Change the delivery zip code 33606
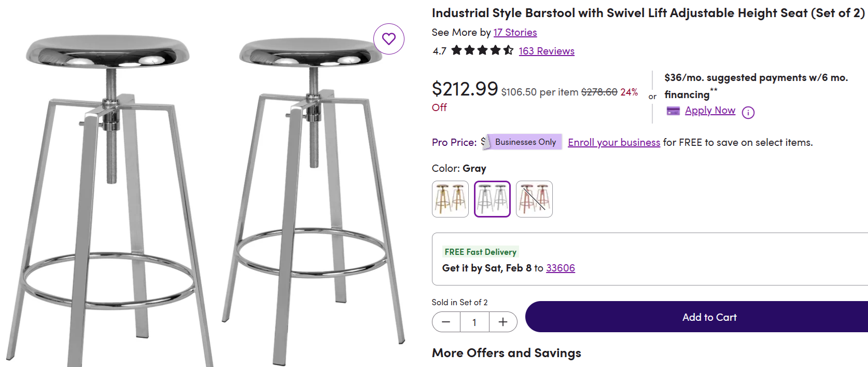868x367 pixels. point(560,268)
